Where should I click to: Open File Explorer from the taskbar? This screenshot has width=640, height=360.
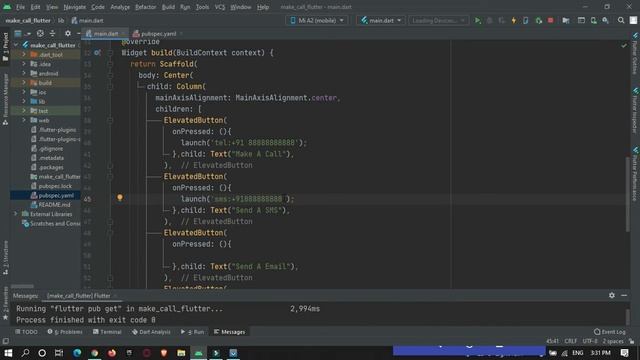pos(181,353)
